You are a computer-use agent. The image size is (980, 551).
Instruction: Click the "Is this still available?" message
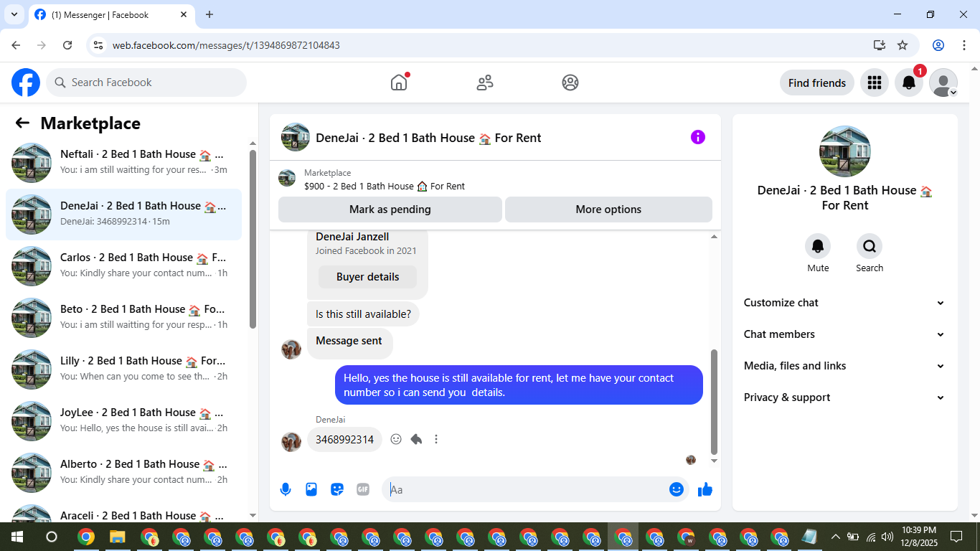click(363, 314)
